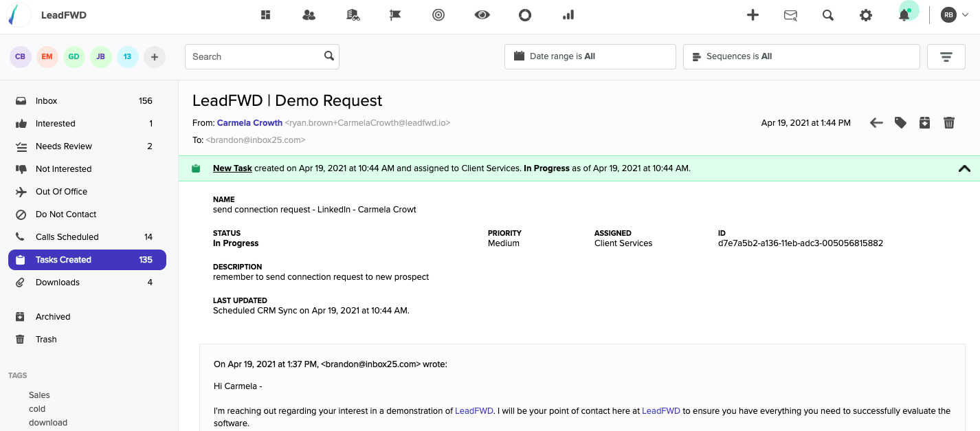This screenshot has height=431, width=980.
Task: Open the bar chart reports icon
Action: pos(568,15)
